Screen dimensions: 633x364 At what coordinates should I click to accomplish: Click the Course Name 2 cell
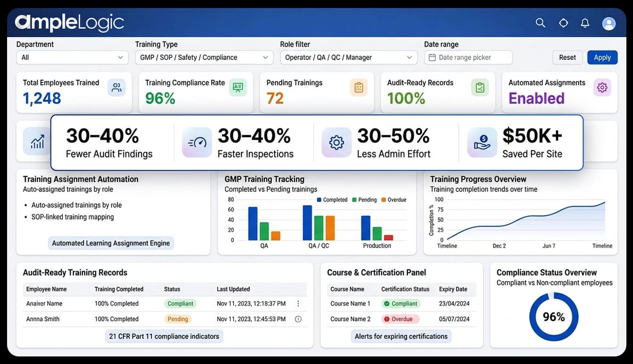350,319
